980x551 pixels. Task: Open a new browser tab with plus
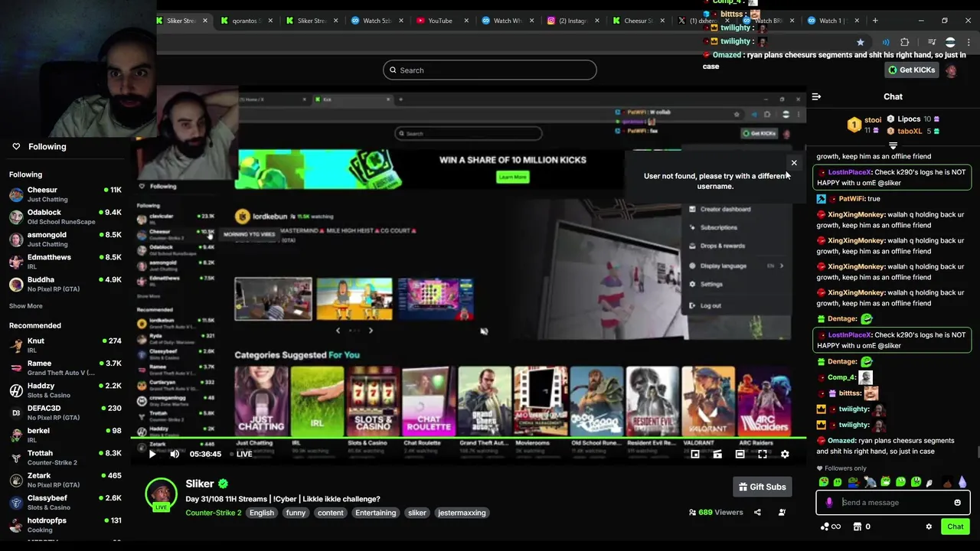876,21
